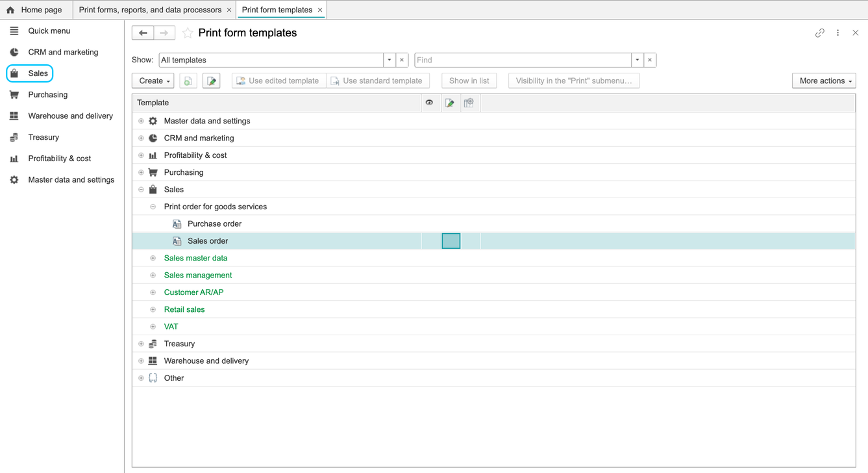Click the edit template toolbar icon
Viewport: 868px width, 473px height.
[x=212, y=81]
